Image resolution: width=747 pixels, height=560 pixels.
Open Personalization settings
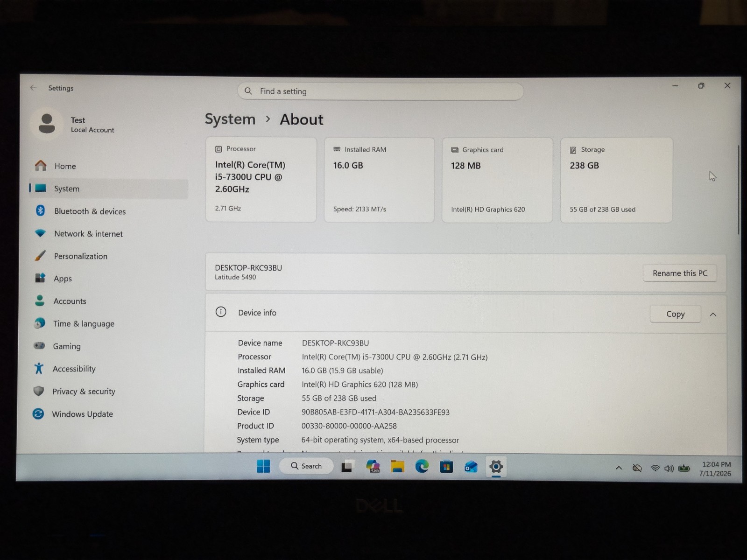108,256
